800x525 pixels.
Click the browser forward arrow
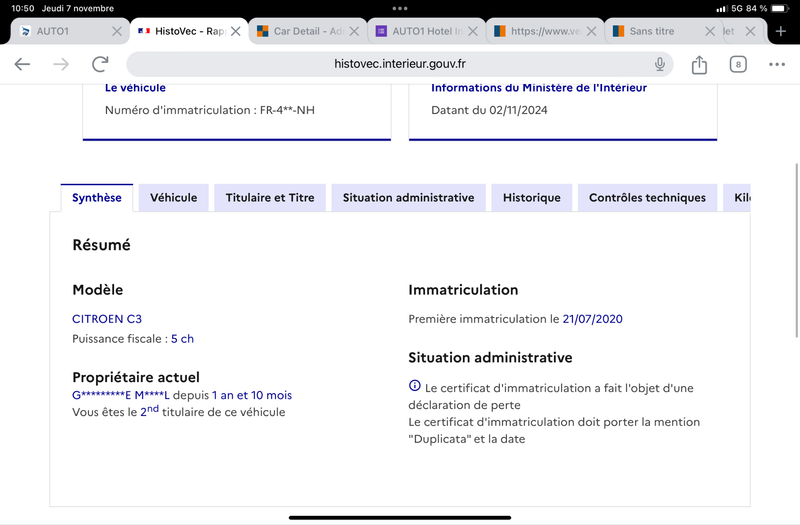[61, 64]
